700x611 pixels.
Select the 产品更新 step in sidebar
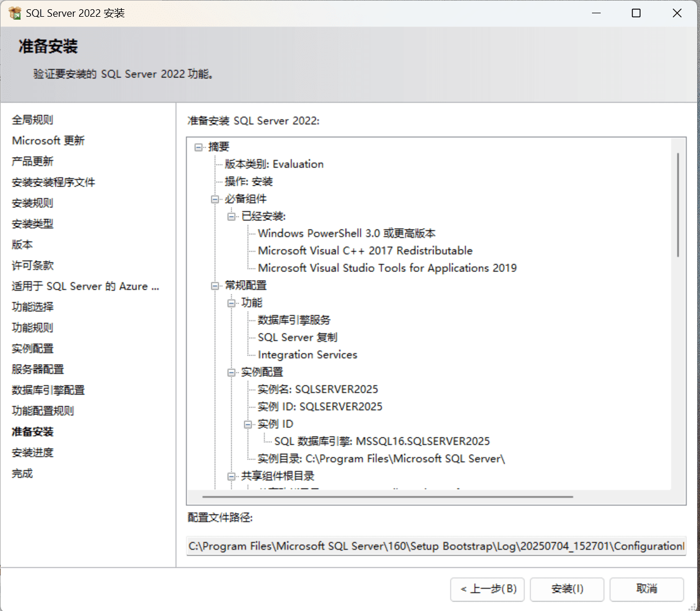pos(32,161)
